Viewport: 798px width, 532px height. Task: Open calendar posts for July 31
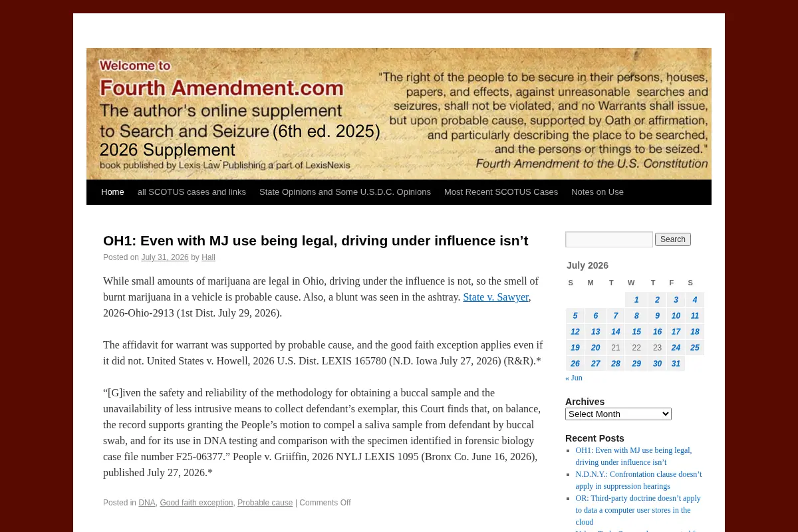coord(676,364)
